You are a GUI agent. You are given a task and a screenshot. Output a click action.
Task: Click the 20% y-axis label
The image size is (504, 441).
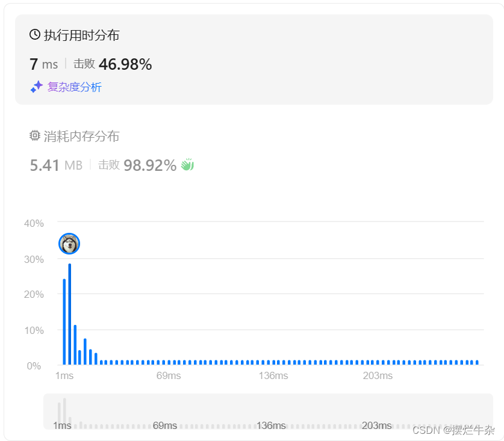click(34, 294)
